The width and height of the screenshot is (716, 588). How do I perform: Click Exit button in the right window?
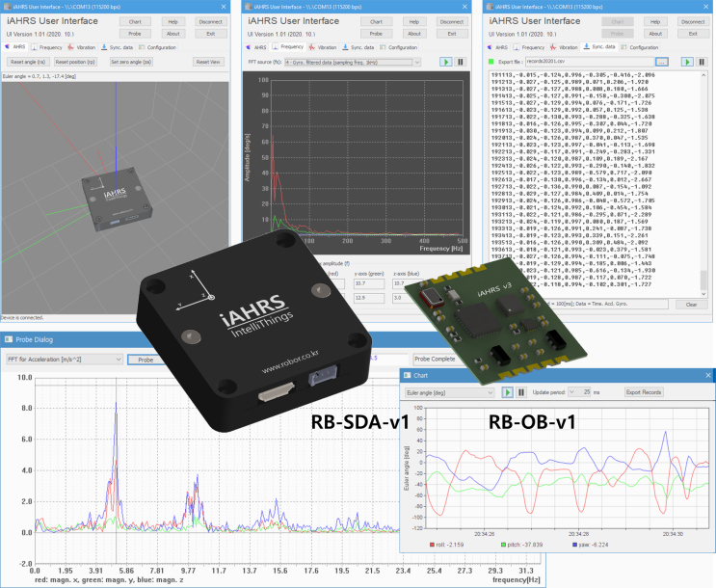693,34
